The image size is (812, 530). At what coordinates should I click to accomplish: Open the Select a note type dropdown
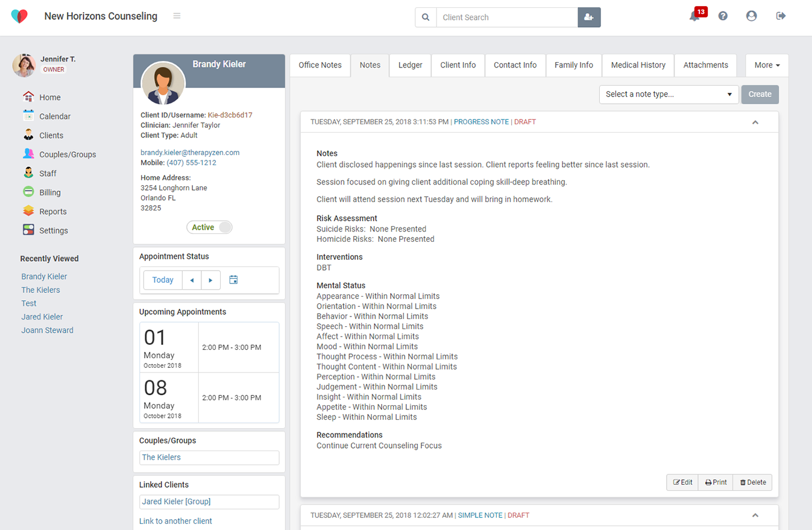pyautogui.click(x=669, y=94)
